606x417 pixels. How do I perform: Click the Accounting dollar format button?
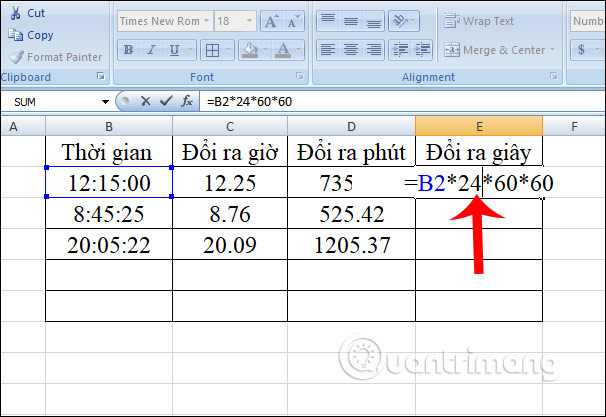(581, 50)
